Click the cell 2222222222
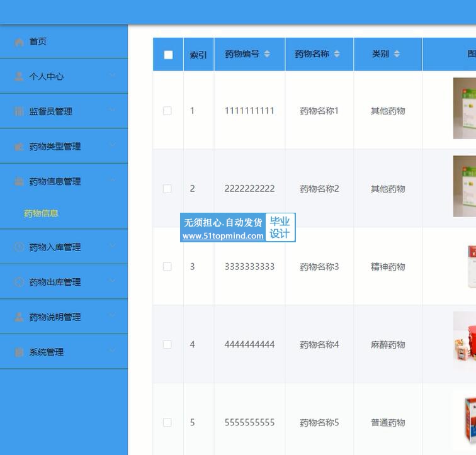 (249, 189)
